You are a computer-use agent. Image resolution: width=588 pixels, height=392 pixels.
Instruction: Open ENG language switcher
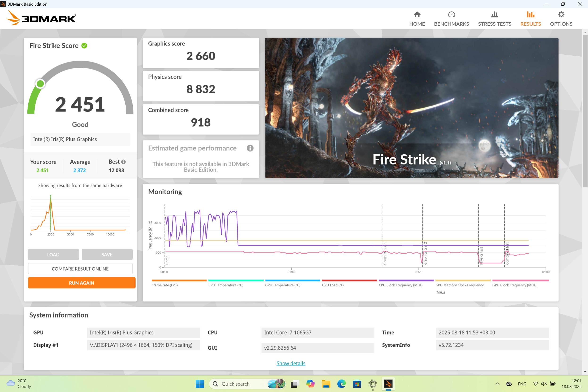coord(522,384)
